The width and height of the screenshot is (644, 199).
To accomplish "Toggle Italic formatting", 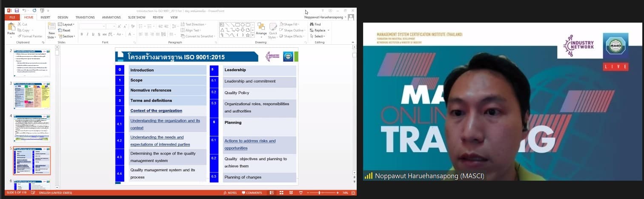I will [x=87, y=34].
